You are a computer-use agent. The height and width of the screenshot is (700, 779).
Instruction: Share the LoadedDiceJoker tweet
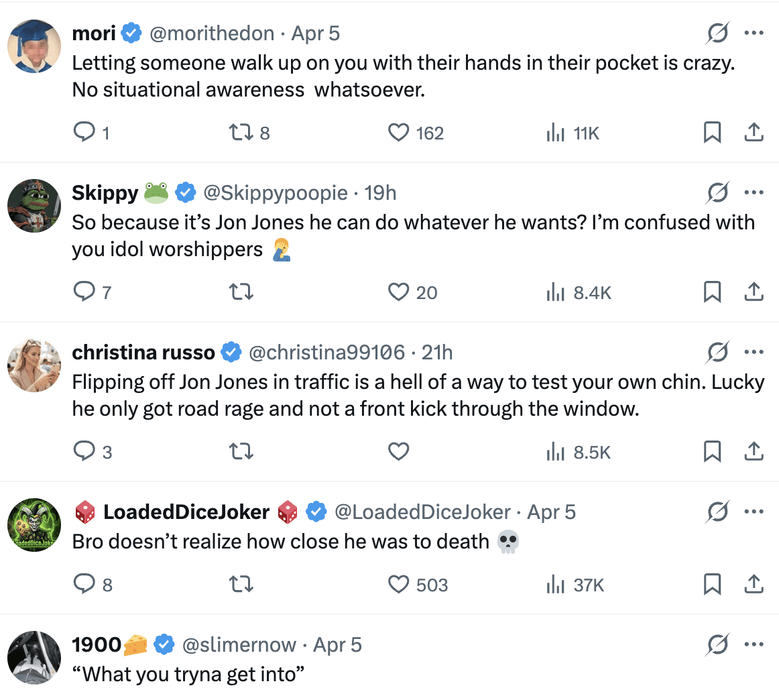click(x=754, y=585)
